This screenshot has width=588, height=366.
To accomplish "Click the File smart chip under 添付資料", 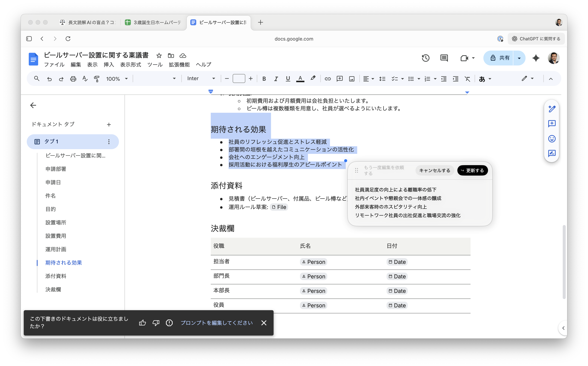I will pos(279,207).
